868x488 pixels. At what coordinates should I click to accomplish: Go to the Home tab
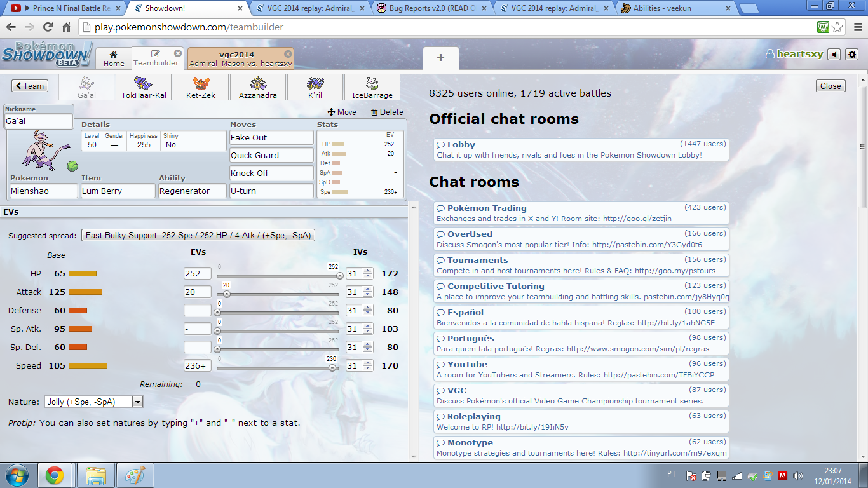coord(114,58)
